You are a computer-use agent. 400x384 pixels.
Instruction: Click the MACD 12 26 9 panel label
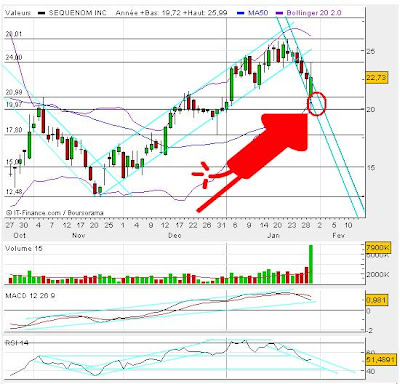30,296
